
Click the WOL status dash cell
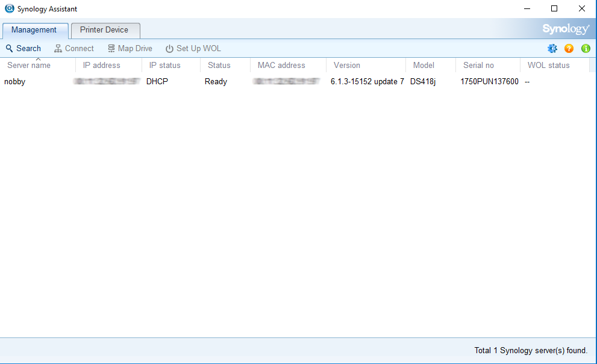coord(527,81)
